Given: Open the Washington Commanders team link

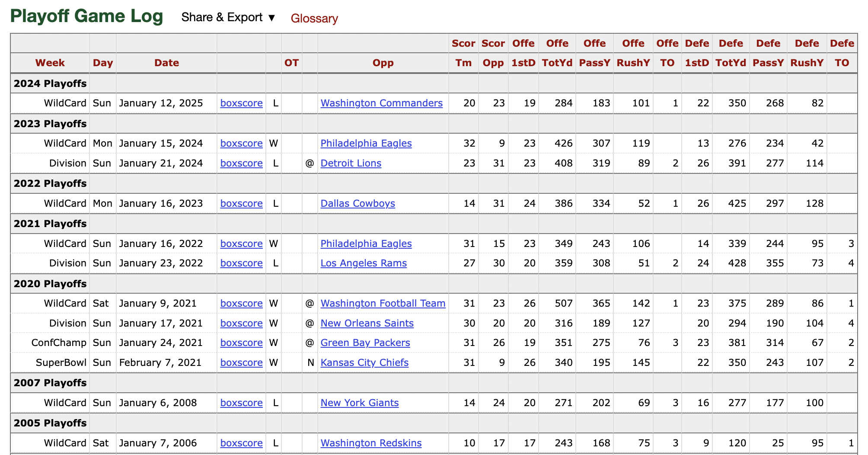Looking at the screenshot, I should coord(382,103).
